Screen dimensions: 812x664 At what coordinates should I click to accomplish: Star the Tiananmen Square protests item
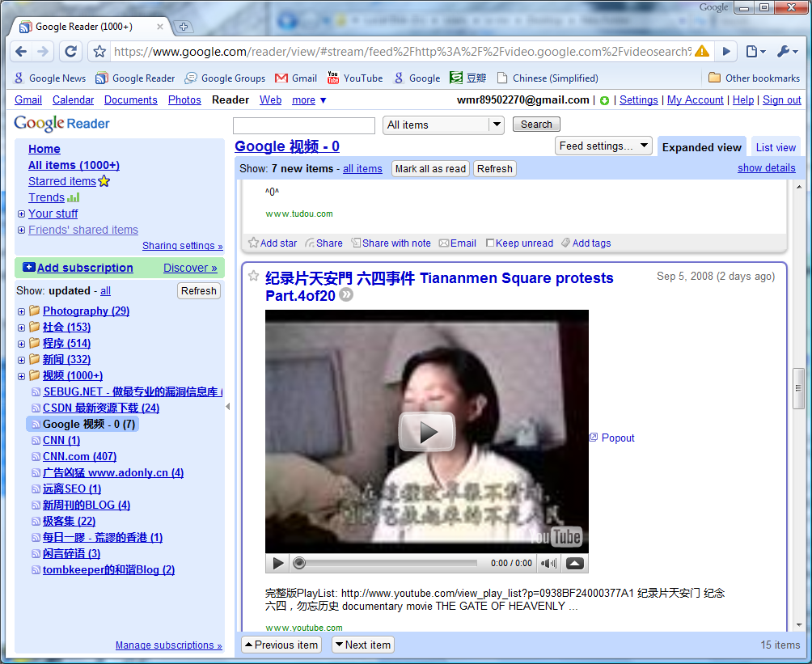point(253,276)
